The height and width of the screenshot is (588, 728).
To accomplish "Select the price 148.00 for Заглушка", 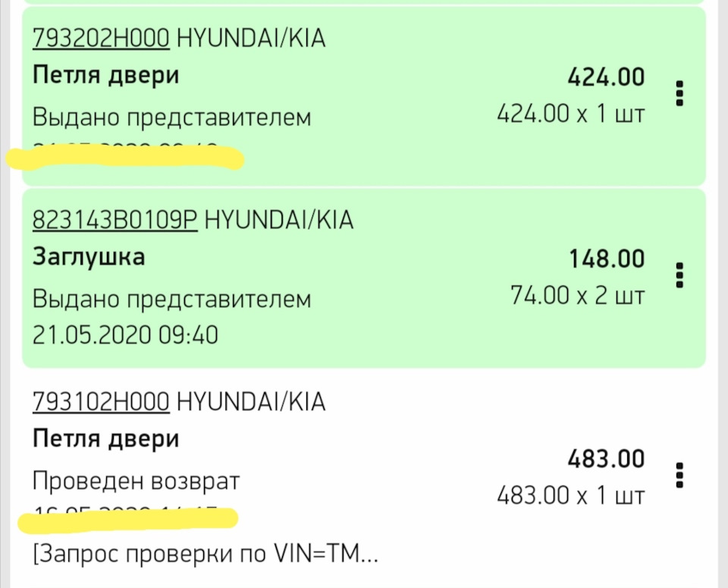I will click(606, 258).
